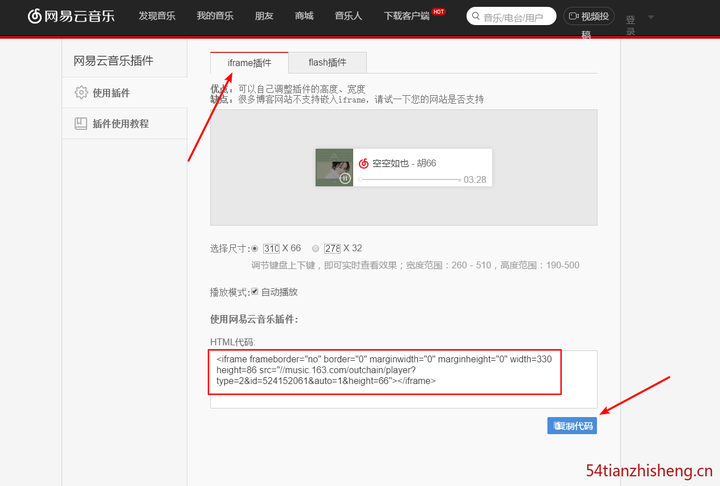Click the album cover thumbnail in player

pos(334,167)
